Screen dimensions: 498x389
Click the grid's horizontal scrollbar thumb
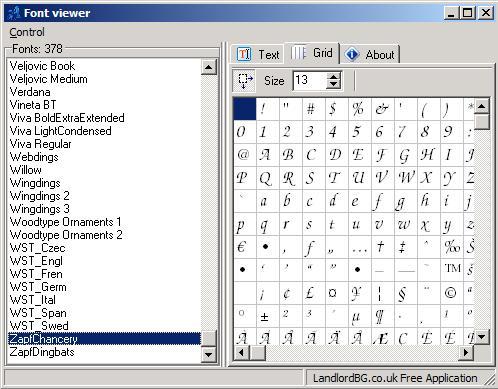click(x=257, y=352)
